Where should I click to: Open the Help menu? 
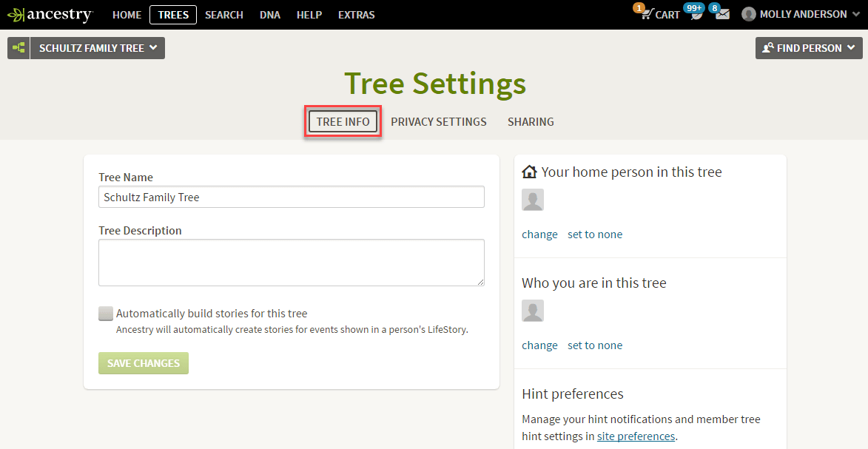click(309, 15)
